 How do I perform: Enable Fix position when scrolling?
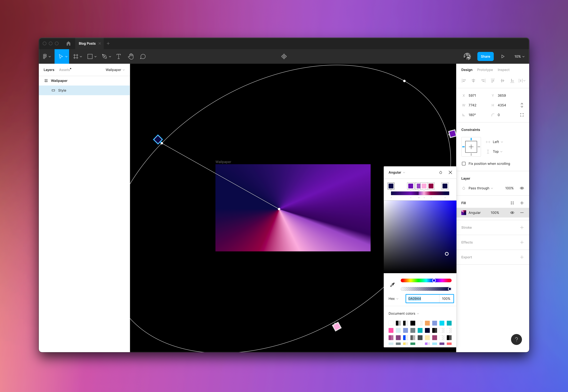tap(464, 163)
